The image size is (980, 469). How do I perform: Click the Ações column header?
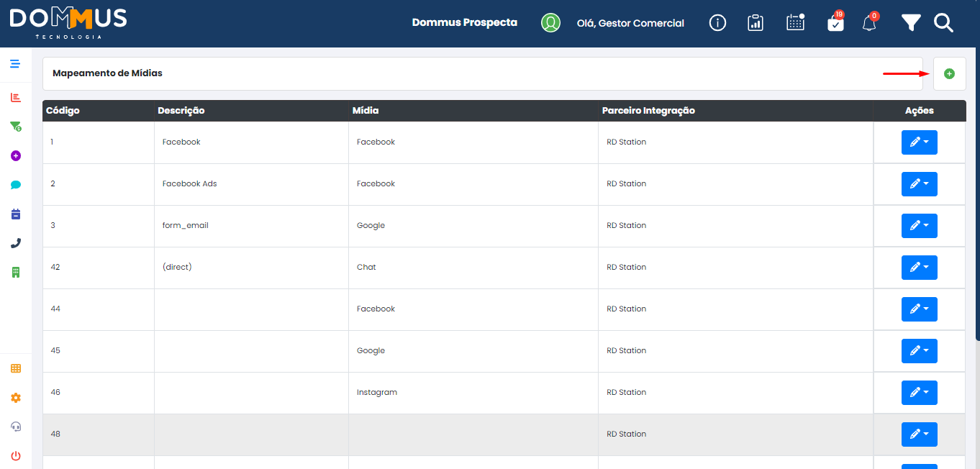(x=920, y=111)
